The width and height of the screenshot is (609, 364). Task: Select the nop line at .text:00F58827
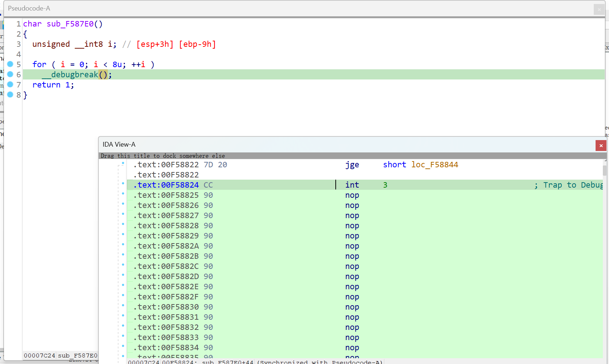365,216
